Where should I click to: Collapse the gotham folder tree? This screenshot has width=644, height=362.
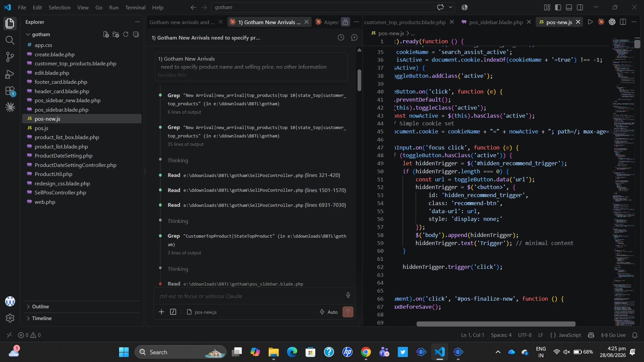click(28, 34)
